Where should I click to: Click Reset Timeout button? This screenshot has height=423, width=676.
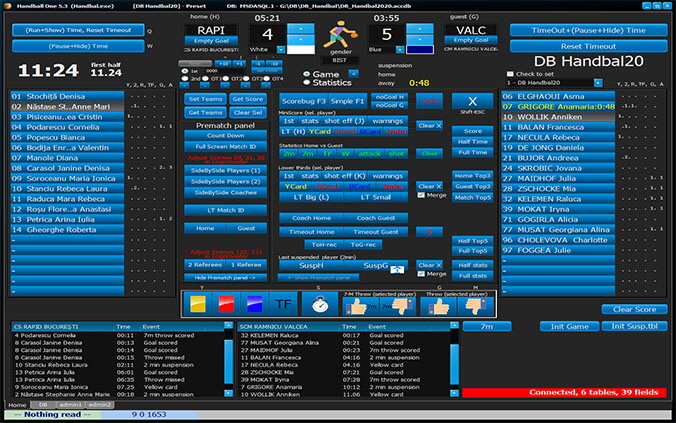click(x=588, y=46)
